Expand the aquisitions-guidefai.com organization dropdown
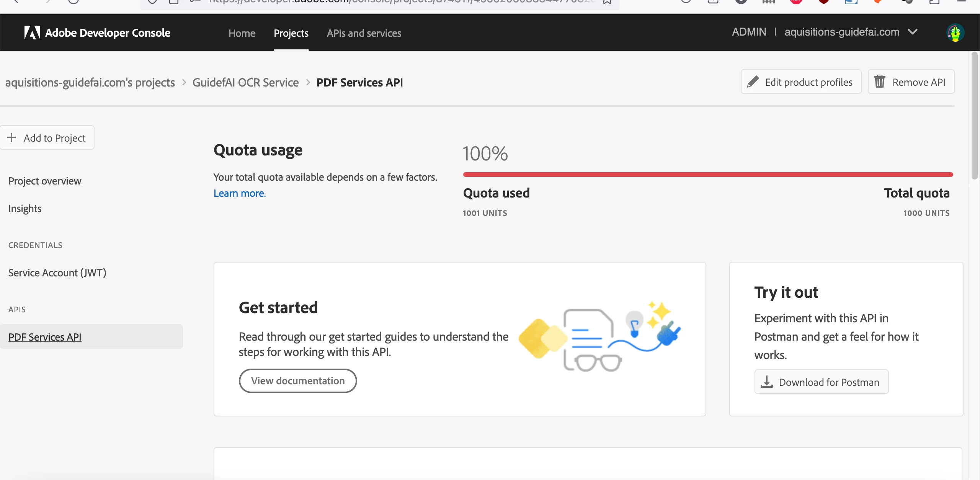Viewport: 980px width, 480px height. pos(913,32)
